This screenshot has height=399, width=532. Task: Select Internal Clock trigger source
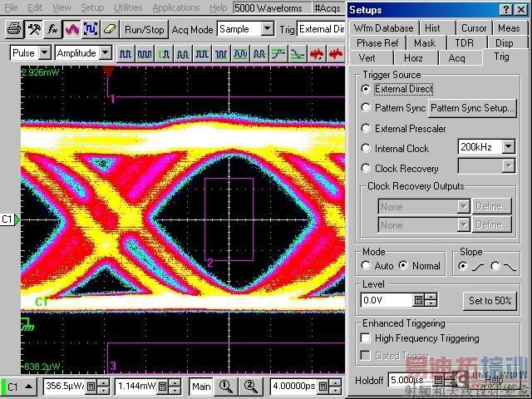[366, 148]
